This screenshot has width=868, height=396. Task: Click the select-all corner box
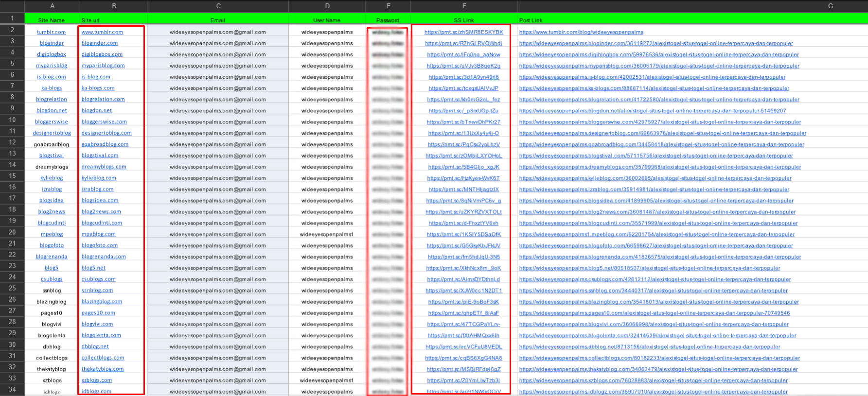click(12, 6)
